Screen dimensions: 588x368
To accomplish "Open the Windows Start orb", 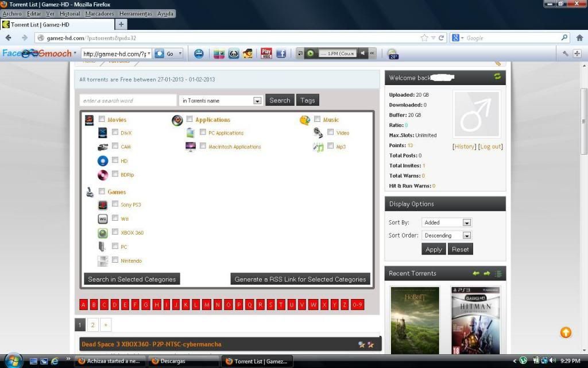I will 14,361.
